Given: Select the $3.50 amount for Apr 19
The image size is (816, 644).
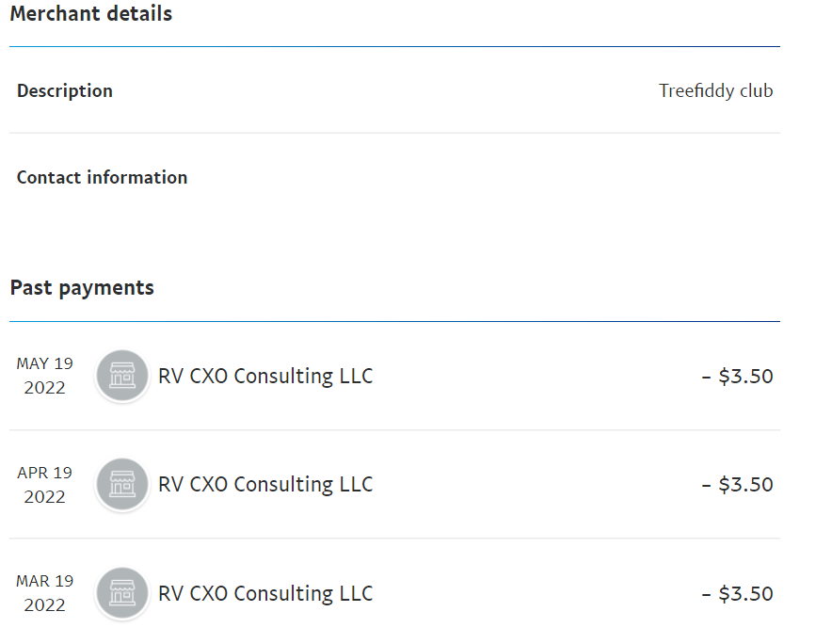Looking at the screenshot, I should (x=738, y=485).
